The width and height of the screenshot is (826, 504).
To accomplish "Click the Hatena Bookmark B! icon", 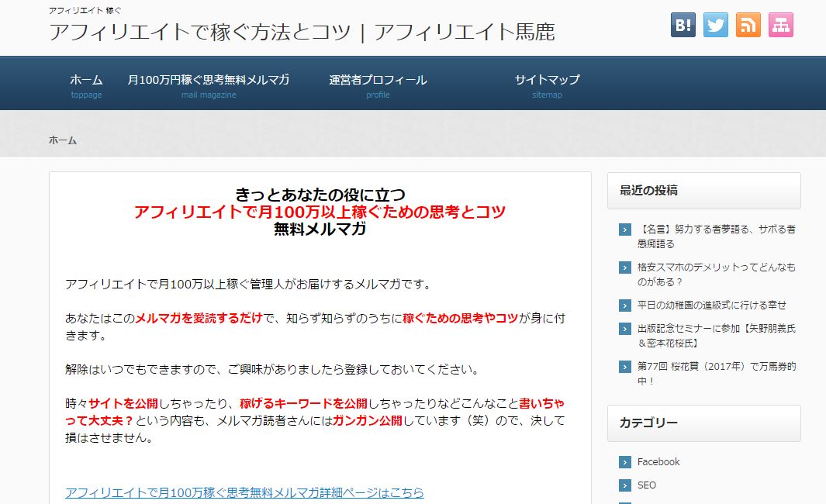I will [x=683, y=25].
